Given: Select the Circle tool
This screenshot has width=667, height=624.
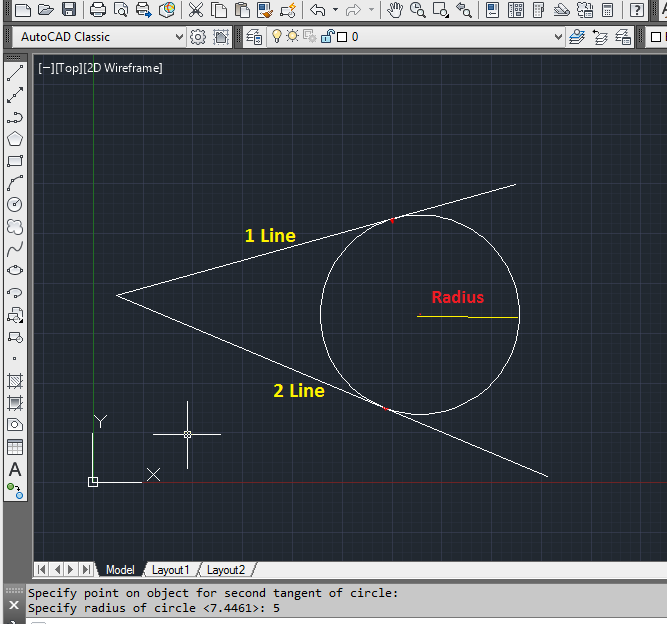Looking at the screenshot, I should coord(15,205).
